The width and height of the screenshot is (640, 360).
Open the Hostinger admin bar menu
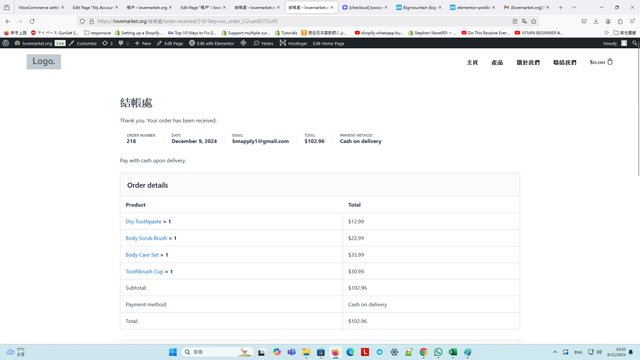click(293, 43)
